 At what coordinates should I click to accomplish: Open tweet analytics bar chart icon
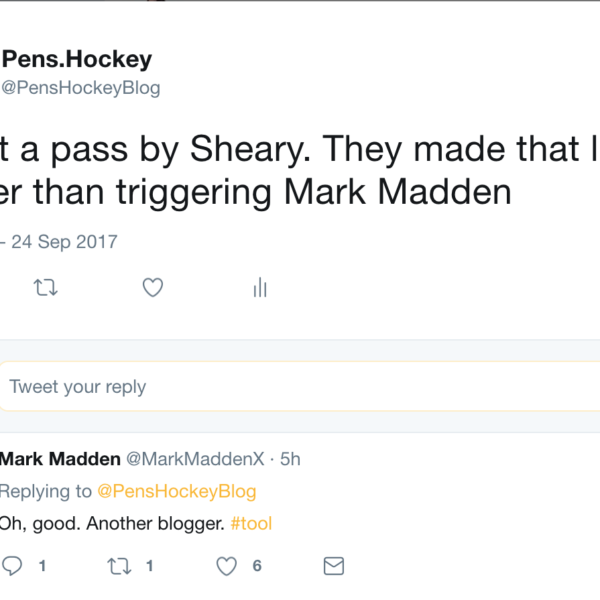tap(260, 288)
